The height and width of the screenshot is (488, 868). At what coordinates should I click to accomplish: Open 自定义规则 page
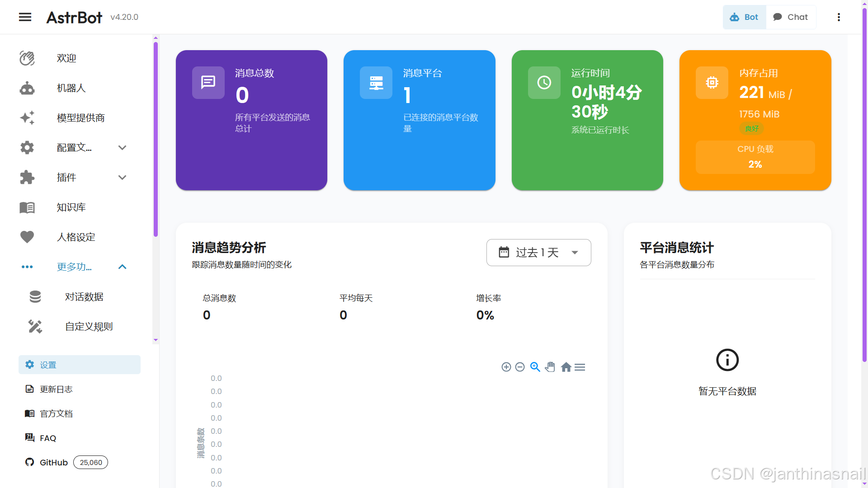click(89, 327)
